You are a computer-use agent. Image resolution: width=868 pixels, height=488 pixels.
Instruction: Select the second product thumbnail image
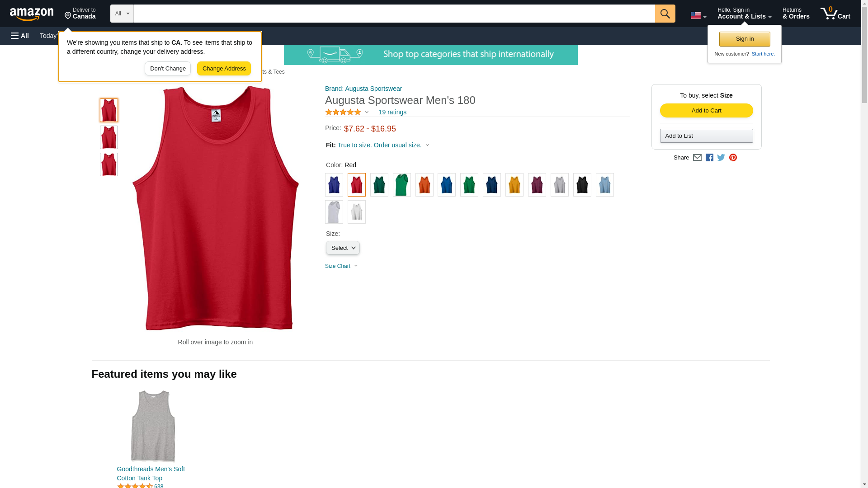[x=109, y=137]
